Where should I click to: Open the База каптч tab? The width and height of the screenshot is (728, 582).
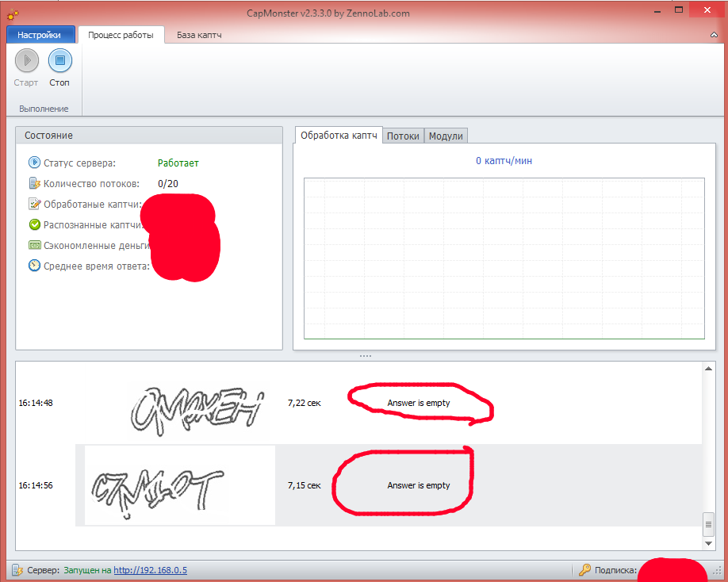click(x=199, y=35)
